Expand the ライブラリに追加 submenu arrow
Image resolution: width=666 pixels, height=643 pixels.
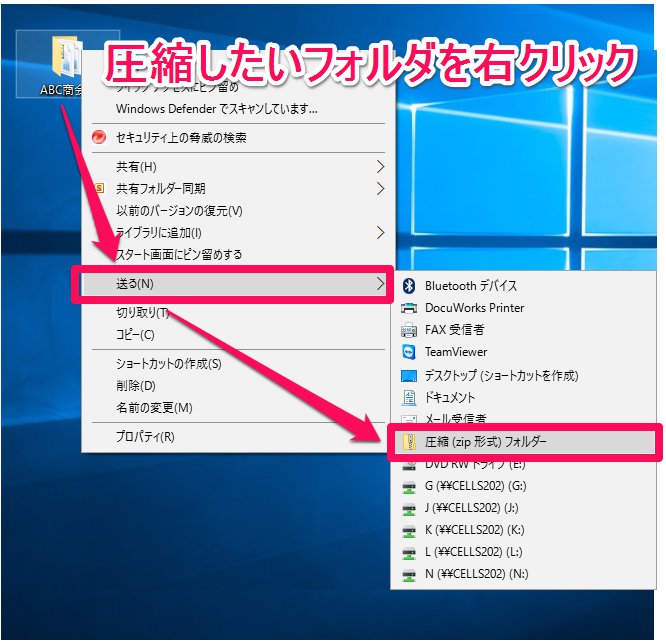[x=380, y=232]
